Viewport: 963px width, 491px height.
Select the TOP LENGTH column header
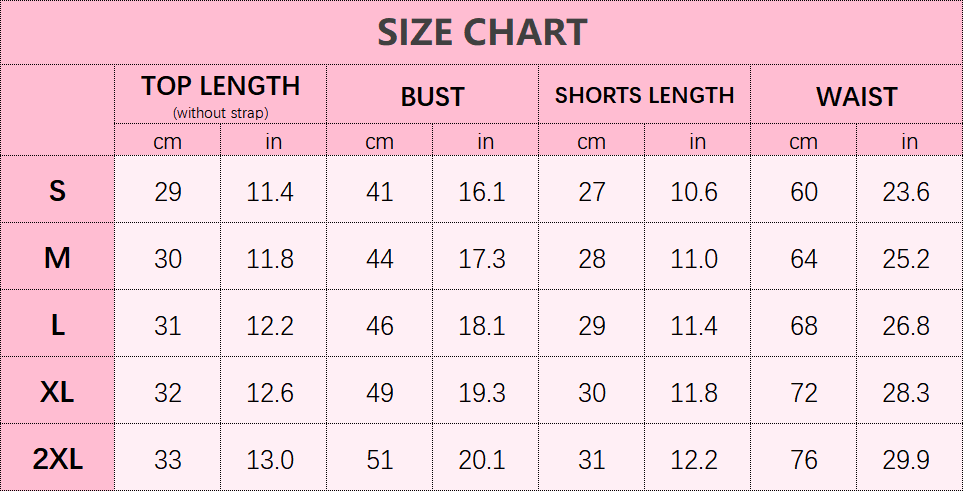coord(220,86)
